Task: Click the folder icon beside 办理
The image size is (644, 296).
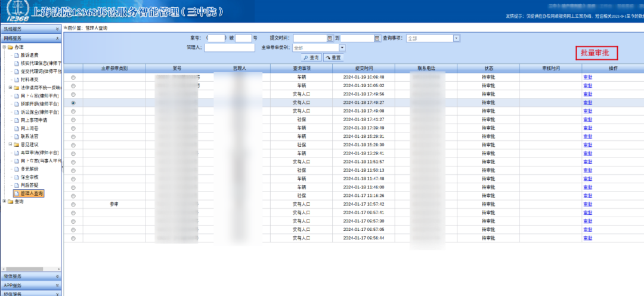Action: 10,47
